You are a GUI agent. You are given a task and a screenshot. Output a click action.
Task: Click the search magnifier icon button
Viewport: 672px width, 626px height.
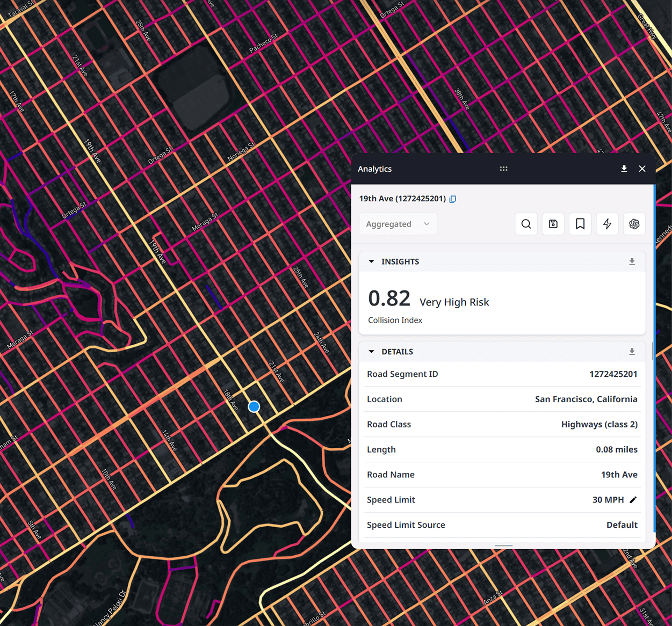pyautogui.click(x=526, y=224)
